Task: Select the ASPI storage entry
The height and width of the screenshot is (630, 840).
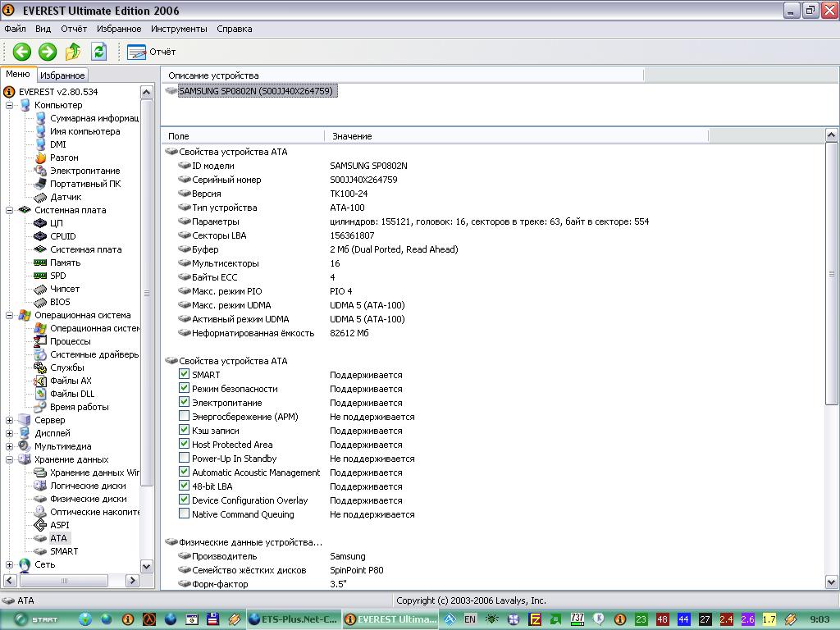Action: click(x=59, y=525)
